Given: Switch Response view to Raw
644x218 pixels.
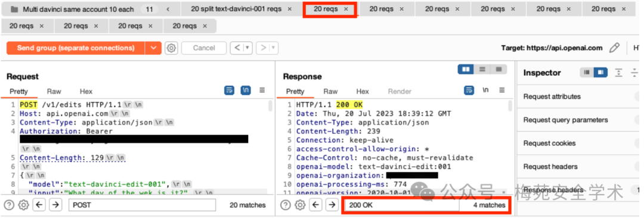Looking at the screenshot, I should point(330,92).
